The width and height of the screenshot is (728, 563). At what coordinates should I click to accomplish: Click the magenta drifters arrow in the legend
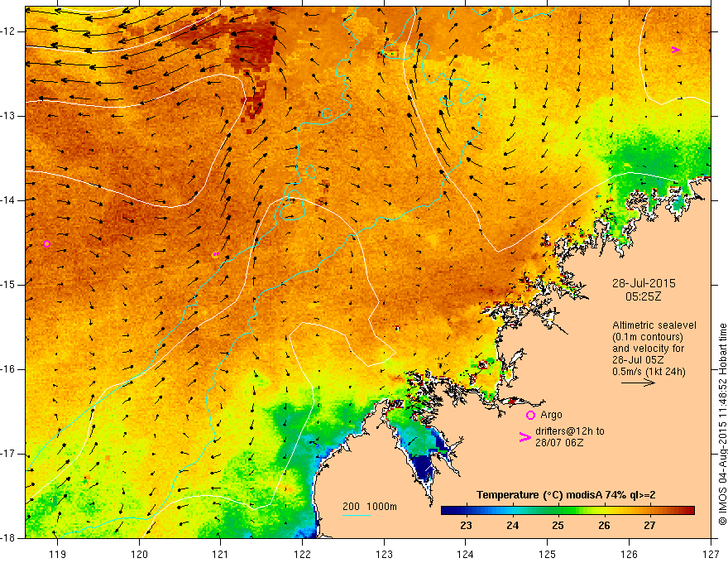[x=525, y=436]
